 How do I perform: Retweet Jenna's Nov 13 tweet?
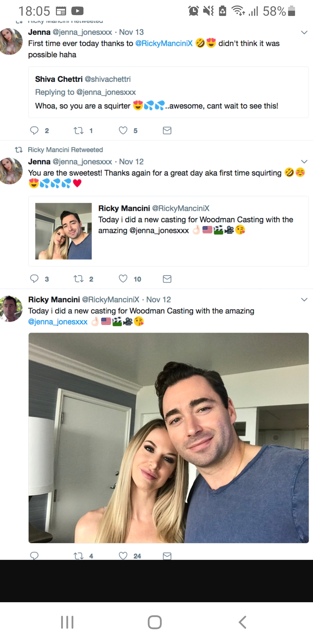tap(79, 131)
